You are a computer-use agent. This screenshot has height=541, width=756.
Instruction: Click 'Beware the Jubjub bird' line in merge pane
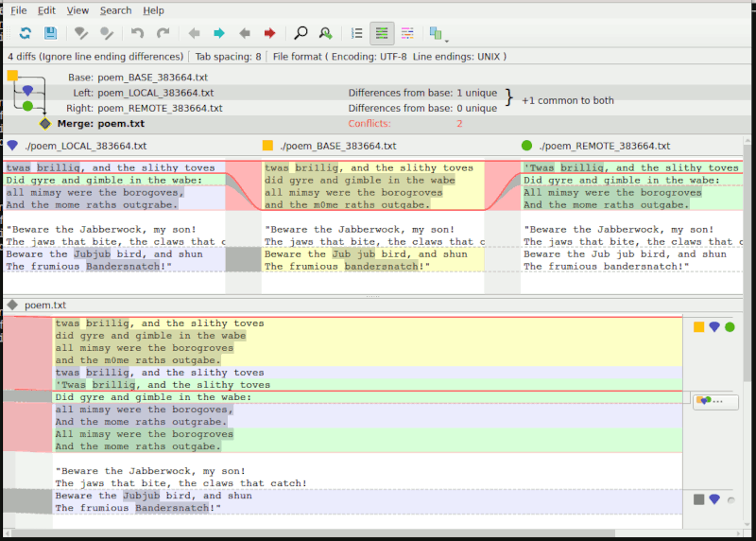click(x=153, y=496)
